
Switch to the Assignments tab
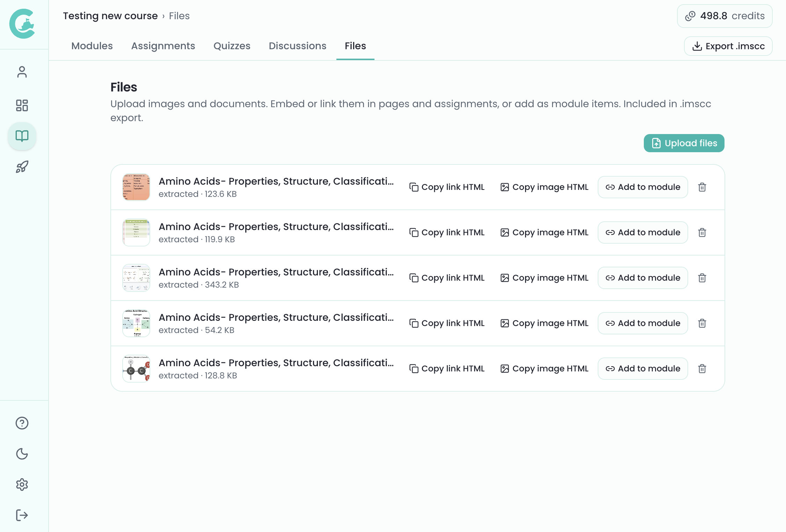[x=163, y=46]
